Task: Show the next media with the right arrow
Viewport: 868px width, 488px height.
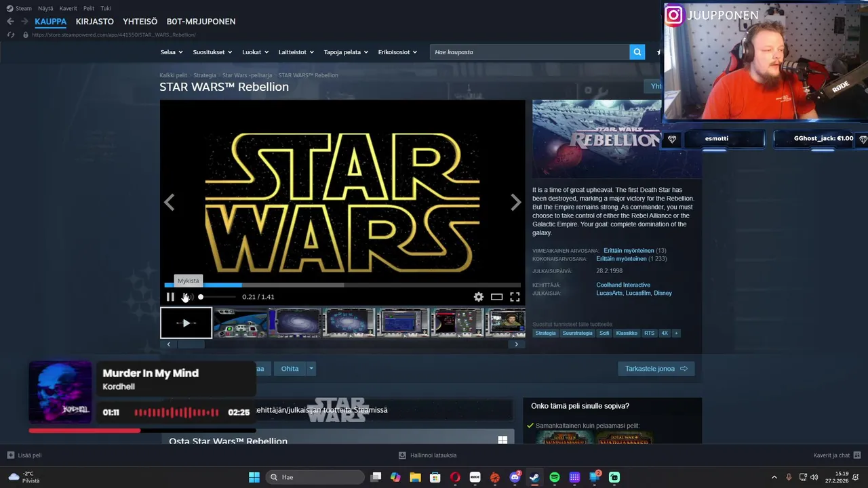Action: (x=516, y=202)
